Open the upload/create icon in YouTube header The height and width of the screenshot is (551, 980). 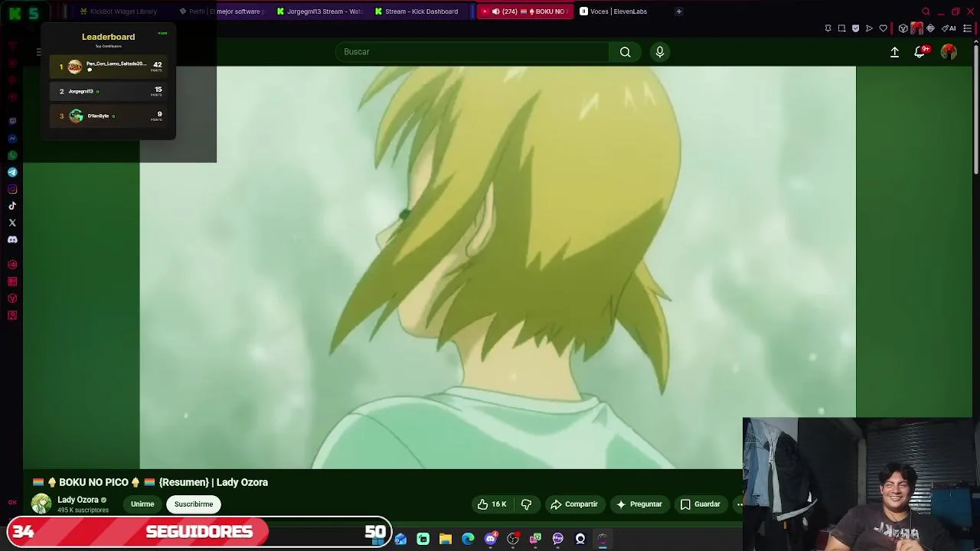coord(894,51)
